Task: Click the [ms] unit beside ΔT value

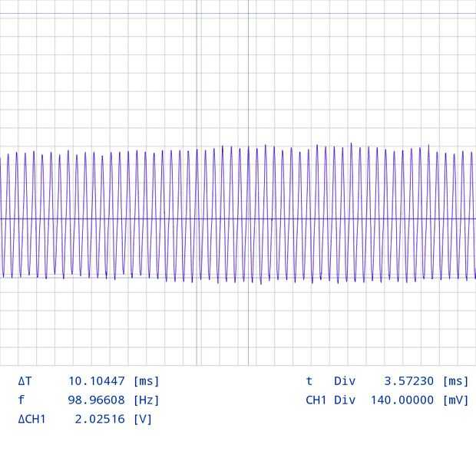Action: (x=147, y=381)
